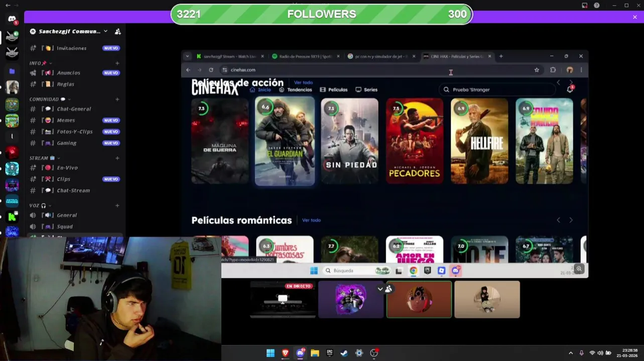Expand hidden system tray icons chevron
The width and height of the screenshot is (644, 361).
coord(571,353)
